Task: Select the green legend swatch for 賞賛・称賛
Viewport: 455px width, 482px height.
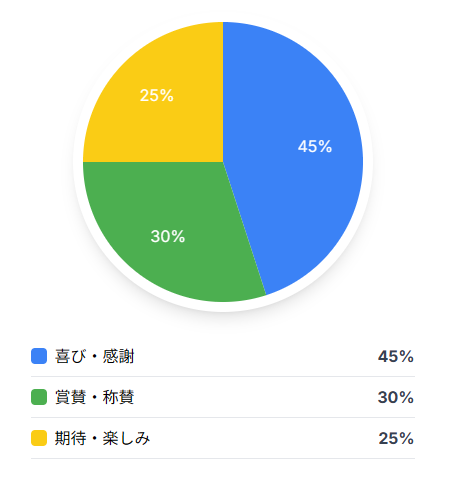Action: pyautogui.click(x=39, y=397)
